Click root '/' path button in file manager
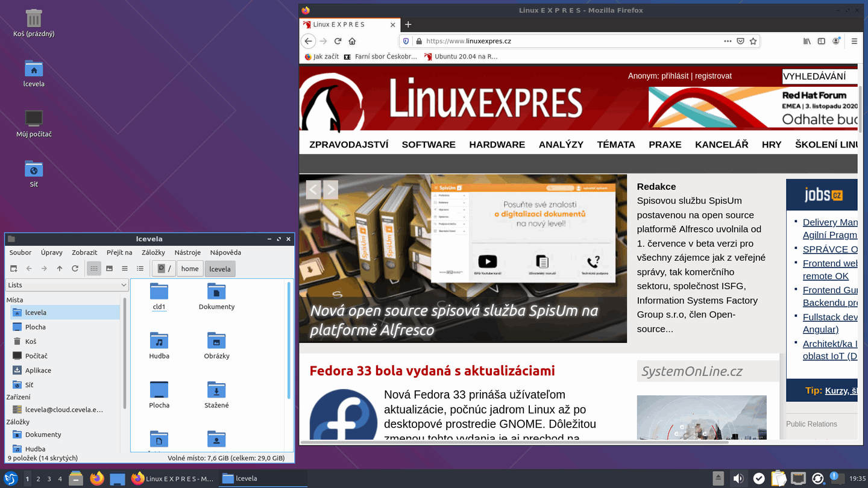 (164, 269)
